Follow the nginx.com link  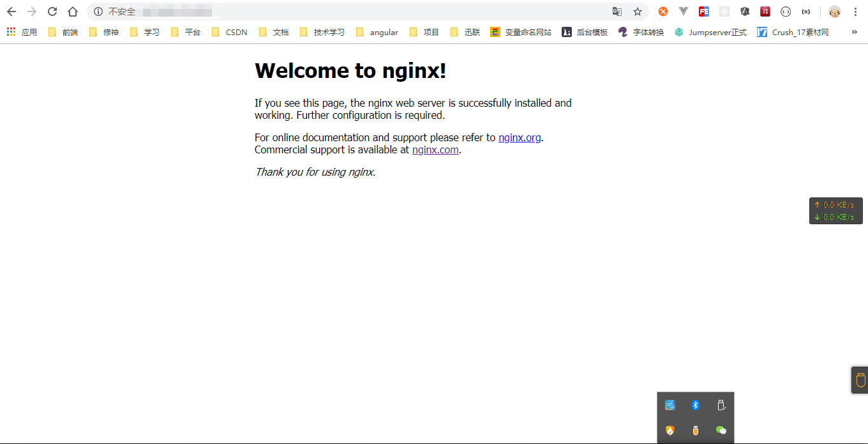[435, 149]
